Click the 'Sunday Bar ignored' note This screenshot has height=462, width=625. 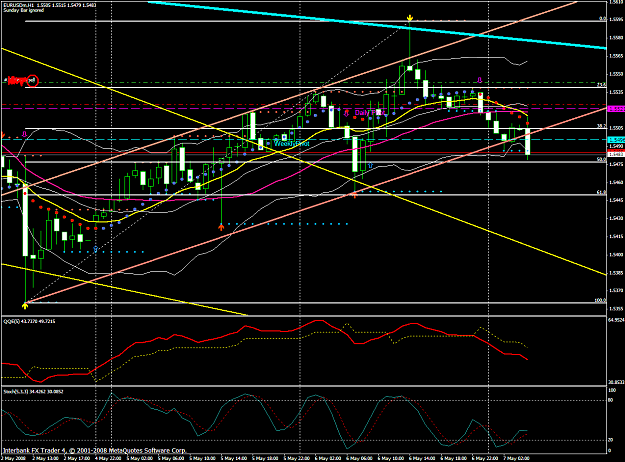(x=24, y=10)
